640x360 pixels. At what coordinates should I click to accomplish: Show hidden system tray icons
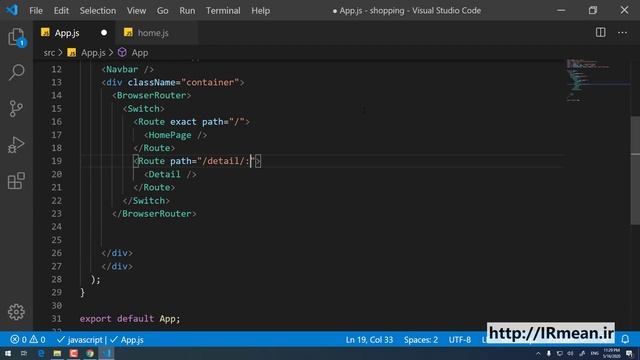(538, 353)
